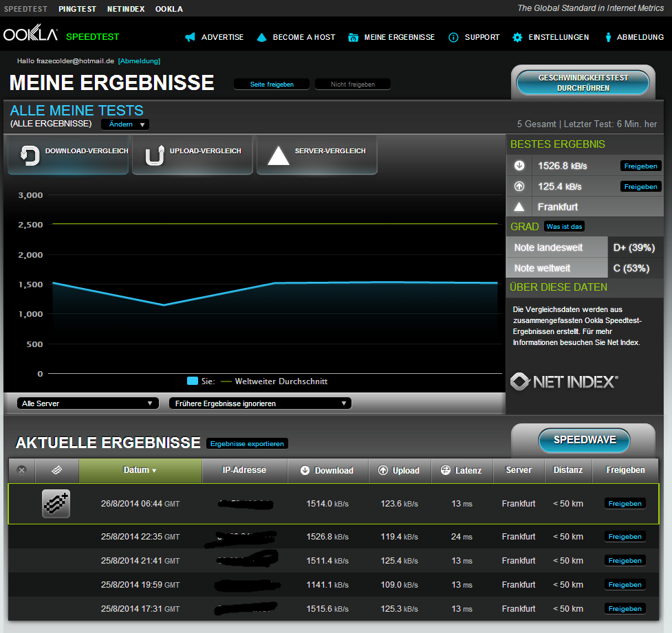Click the 1141.1 kB/s download value
The height and width of the screenshot is (633, 672).
point(327,585)
